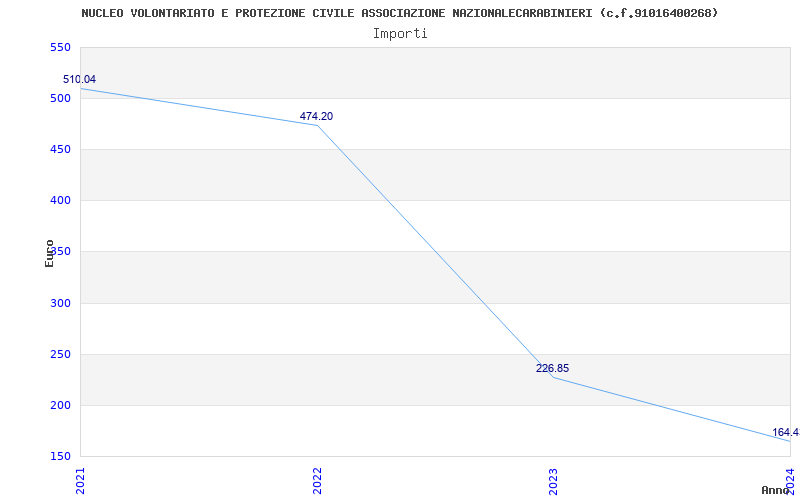Screen dimensions: 800x500
Task: Click the 226.85 data label
Action: [x=553, y=368]
